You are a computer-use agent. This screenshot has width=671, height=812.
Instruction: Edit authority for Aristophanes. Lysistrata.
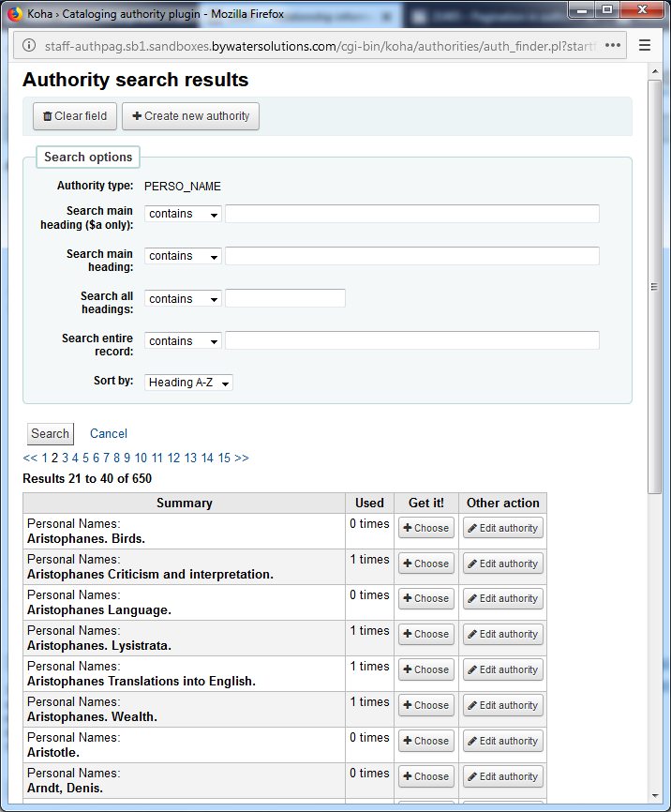[502, 635]
